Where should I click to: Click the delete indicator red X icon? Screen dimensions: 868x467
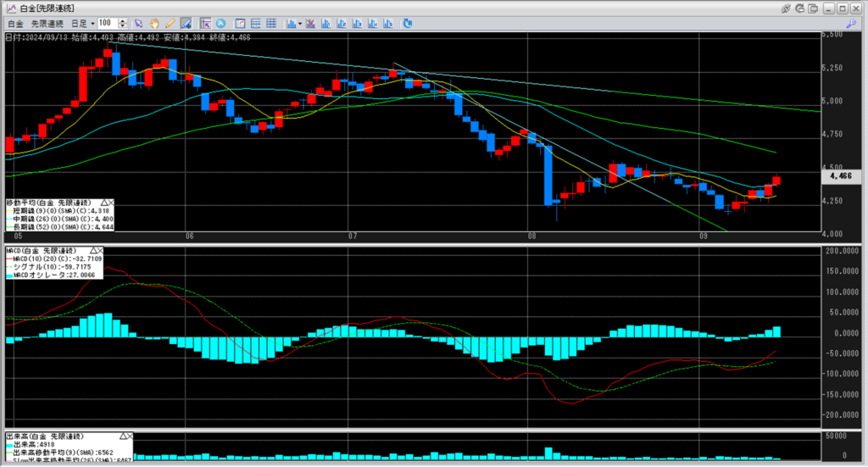[310, 23]
